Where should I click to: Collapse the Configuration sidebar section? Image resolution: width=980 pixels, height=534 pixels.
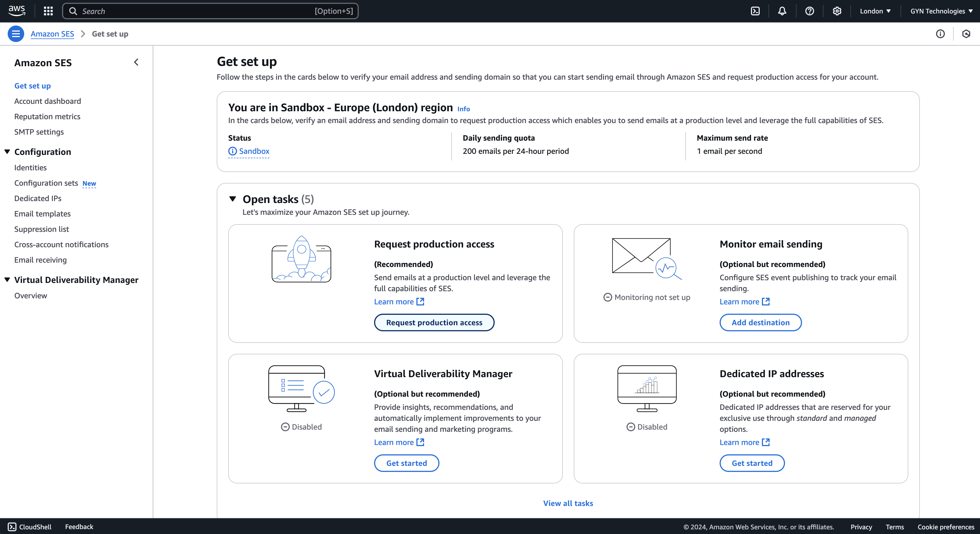(x=7, y=152)
